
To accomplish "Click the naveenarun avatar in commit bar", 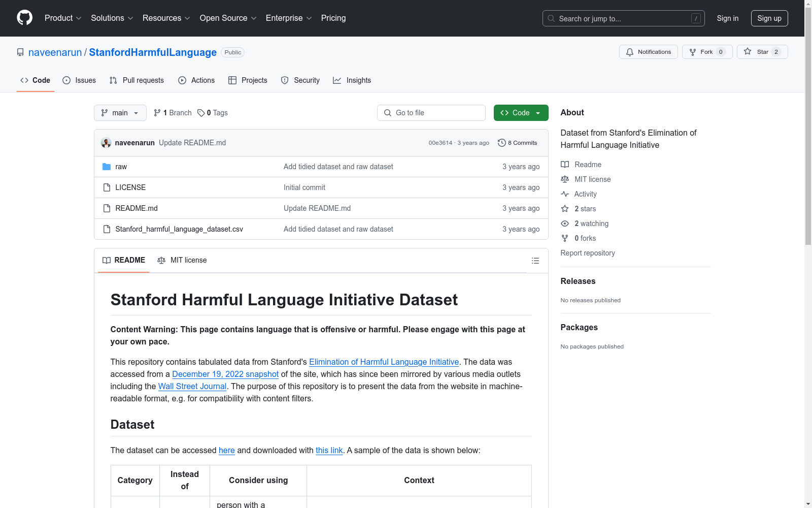I will point(106,143).
